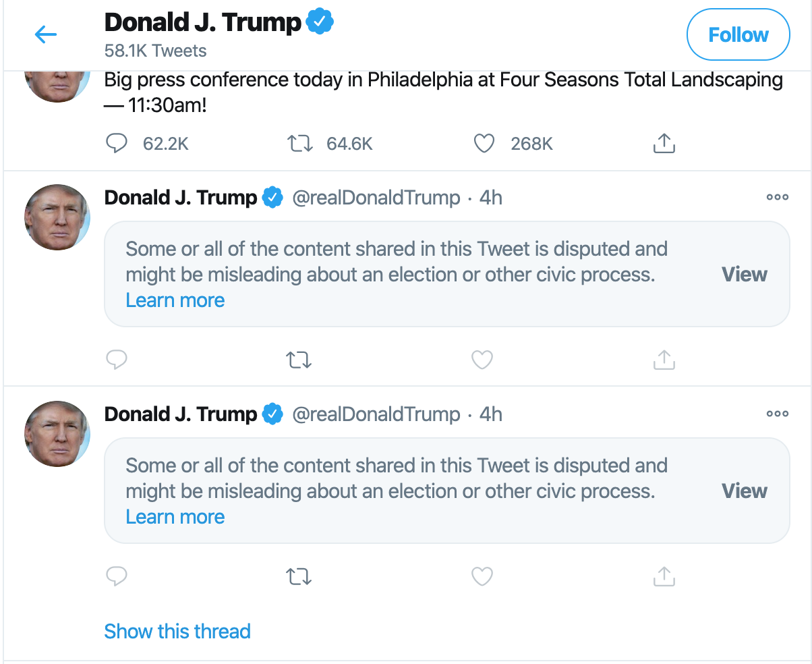Image resolution: width=812 pixels, height=664 pixels.
Task: View the first disputed tweet content
Action: click(744, 275)
